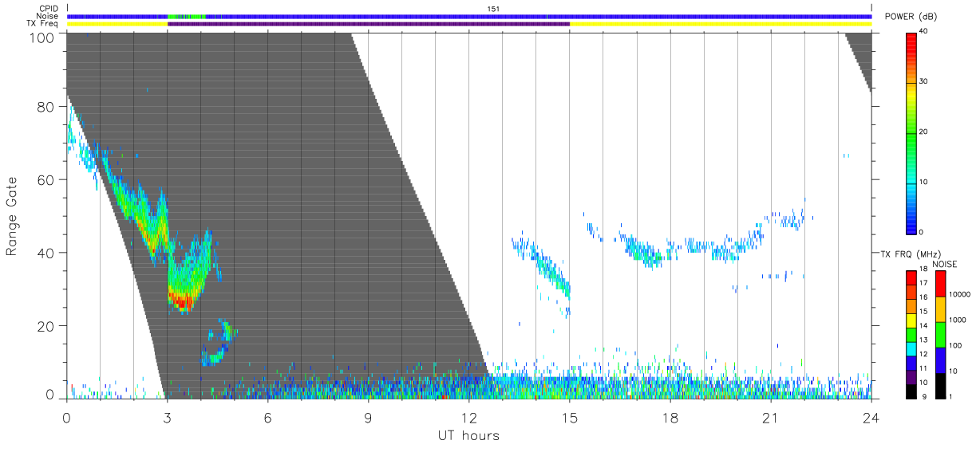The height and width of the screenshot is (452, 980).
Task: Select the 9 tick label on UT hours axis
Action: pyautogui.click(x=368, y=418)
